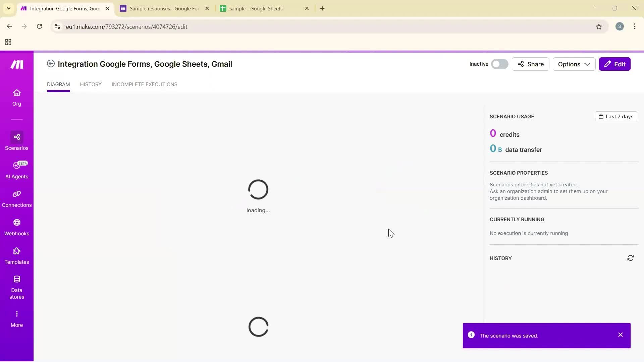Viewport: 644px width, 362px height.
Task: Go to Org home via sidebar icon
Action: (17, 97)
